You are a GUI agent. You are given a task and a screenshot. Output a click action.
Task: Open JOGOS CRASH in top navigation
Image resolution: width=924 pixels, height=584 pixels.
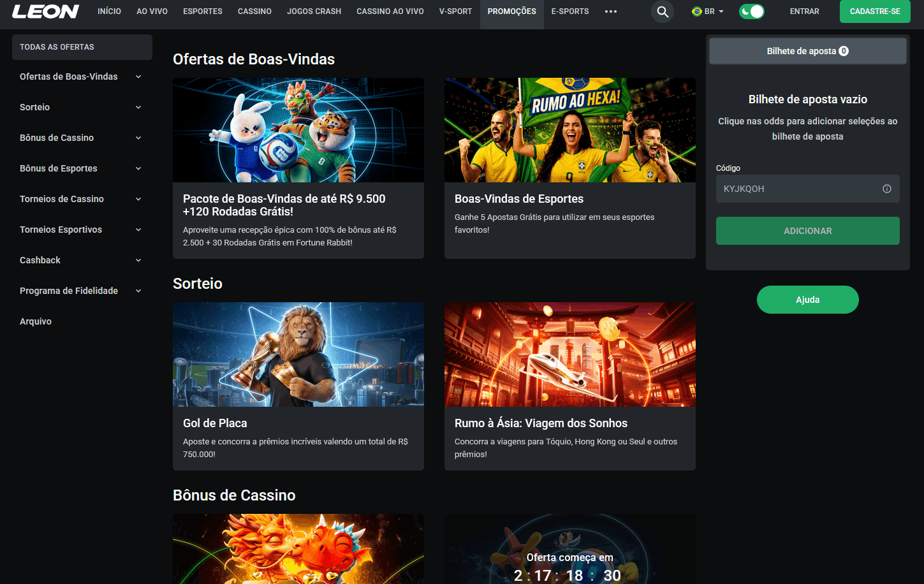[x=314, y=11]
